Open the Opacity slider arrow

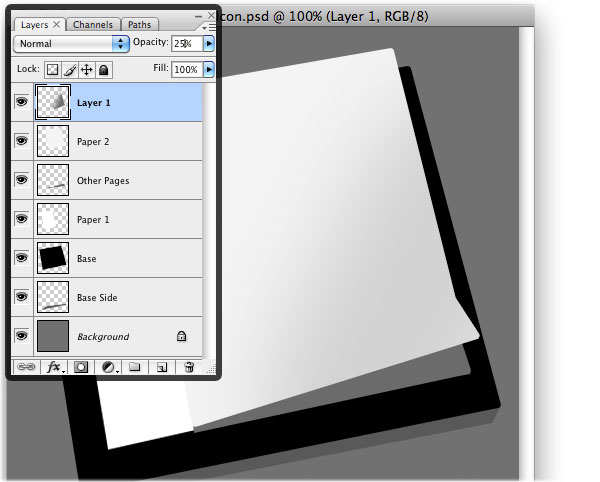pyautogui.click(x=209, y=44)
